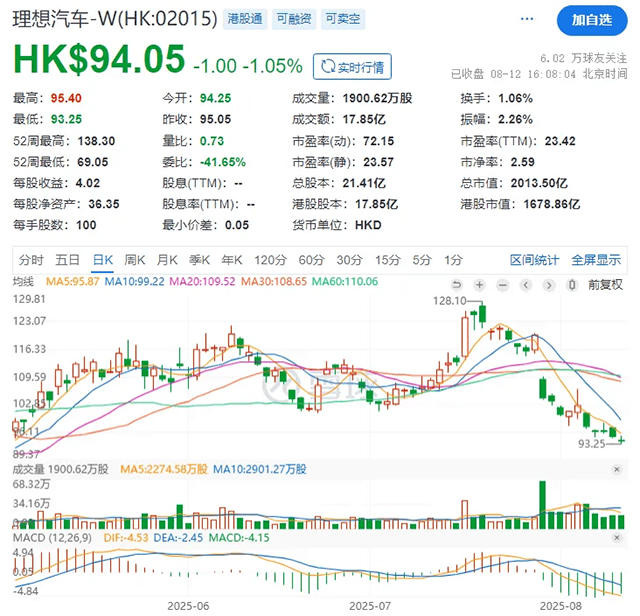Open the 区间统计 interval statistics link
The width and height of the screenshot is (640, 616).
pos(534,260)
